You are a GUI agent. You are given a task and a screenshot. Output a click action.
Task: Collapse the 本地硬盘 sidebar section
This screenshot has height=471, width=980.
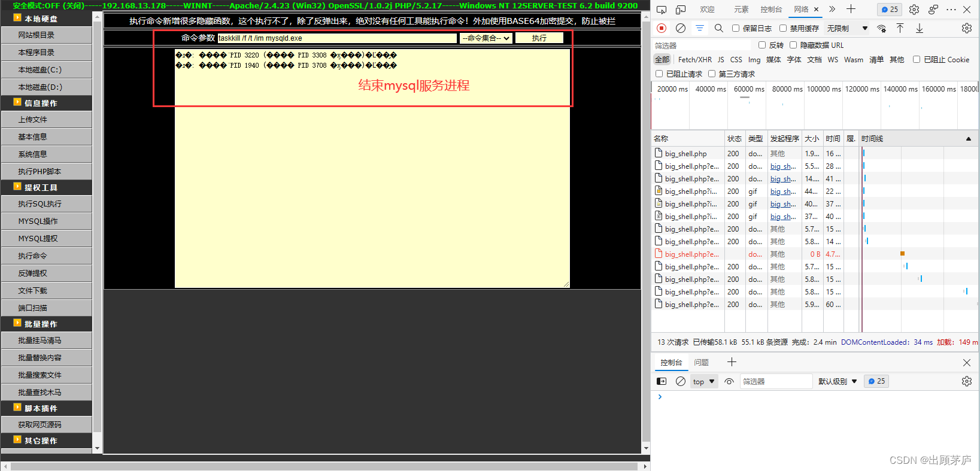pos(47,19)
